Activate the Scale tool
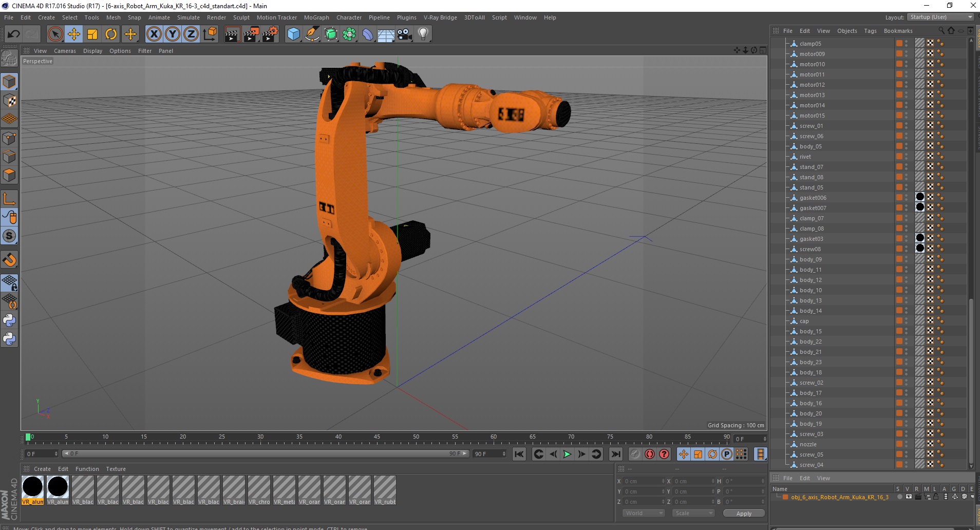This screenshot has width=980, height=530. coord(92,34)
